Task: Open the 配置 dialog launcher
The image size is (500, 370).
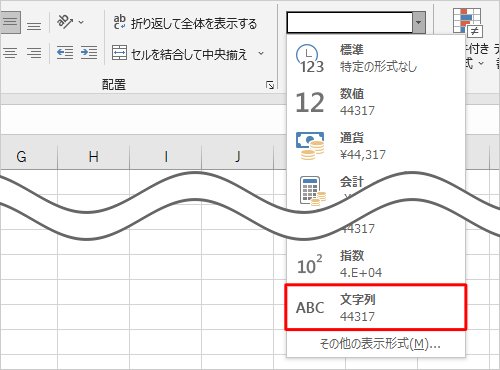Action: [x=270, y=85]
